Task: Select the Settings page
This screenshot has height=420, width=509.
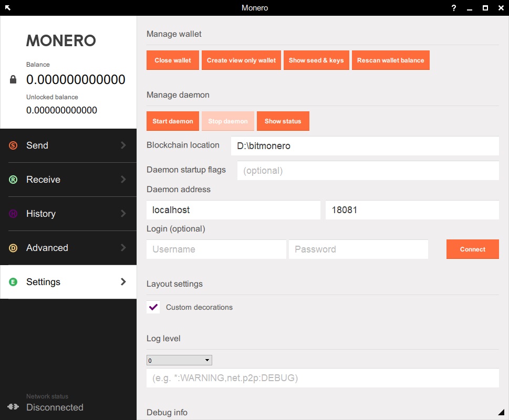Action: pos(68,282)
